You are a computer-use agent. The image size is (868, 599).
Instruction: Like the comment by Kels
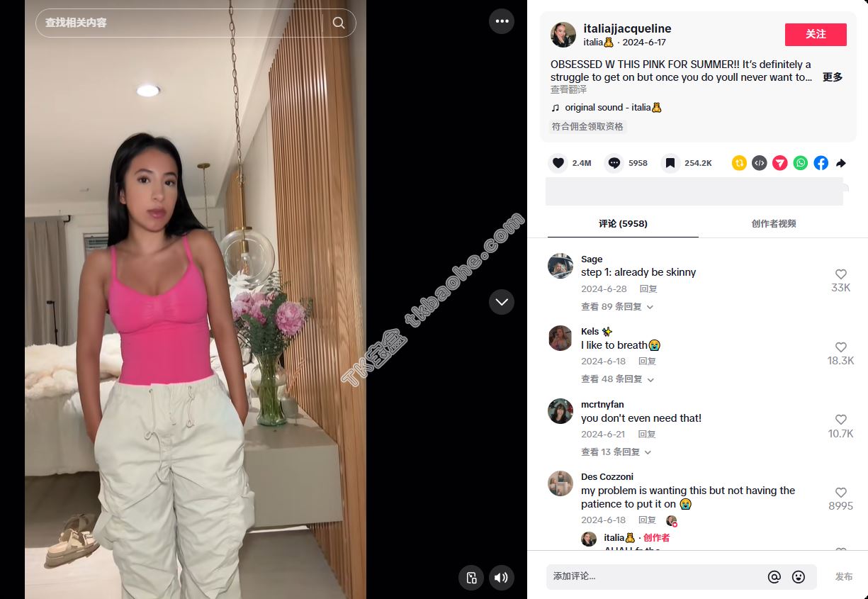coord(841,347)
